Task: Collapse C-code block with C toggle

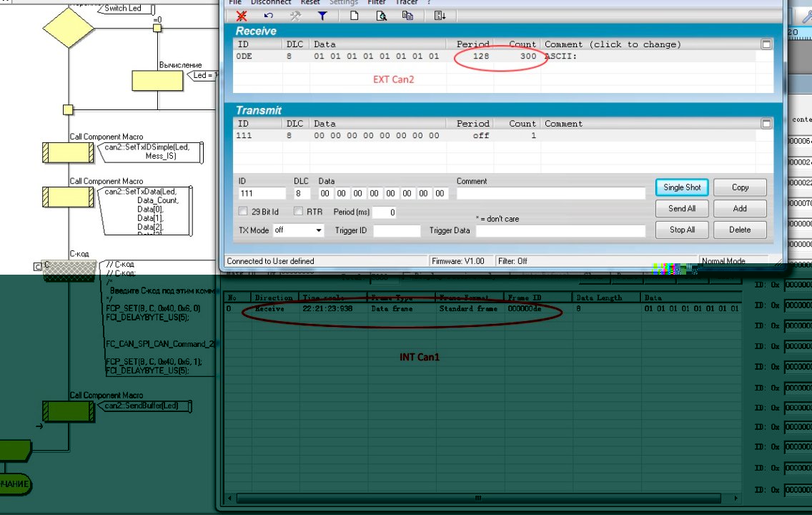Action: (x=37, y=266)
